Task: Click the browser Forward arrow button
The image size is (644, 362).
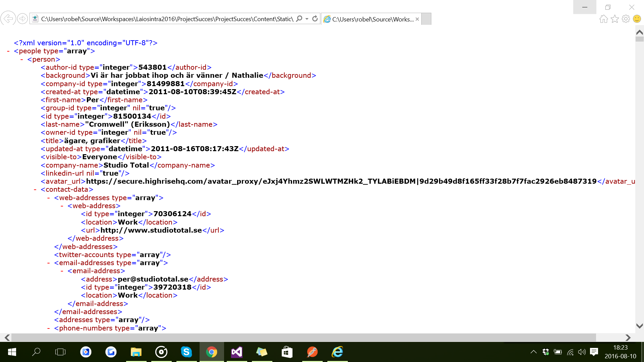Action: point(22,19)
